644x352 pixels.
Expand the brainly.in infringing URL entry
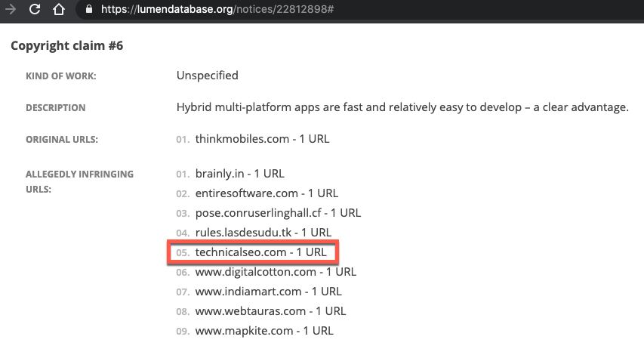pyautogui.click(x=239, y=174)
